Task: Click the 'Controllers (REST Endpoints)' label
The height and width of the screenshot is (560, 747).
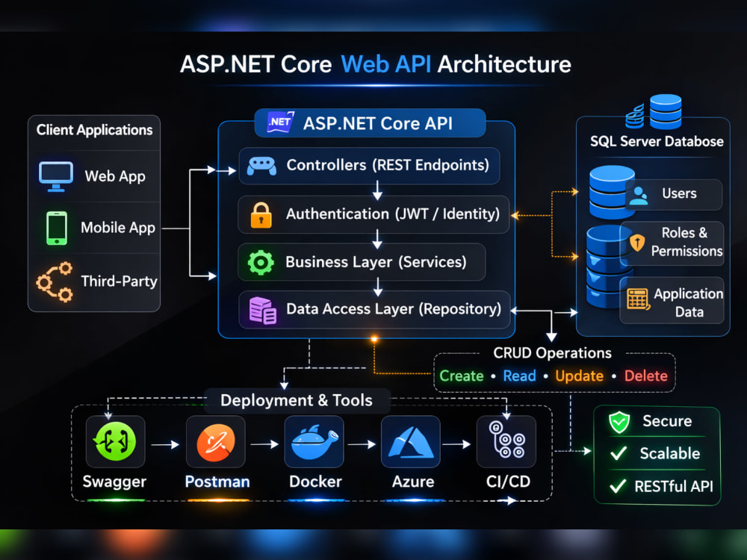Action: tap(388, 165)
